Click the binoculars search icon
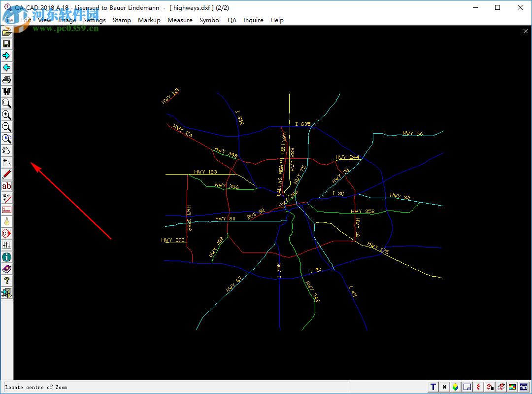The width and height of the screenshot is (532, 394). [6, 91]
